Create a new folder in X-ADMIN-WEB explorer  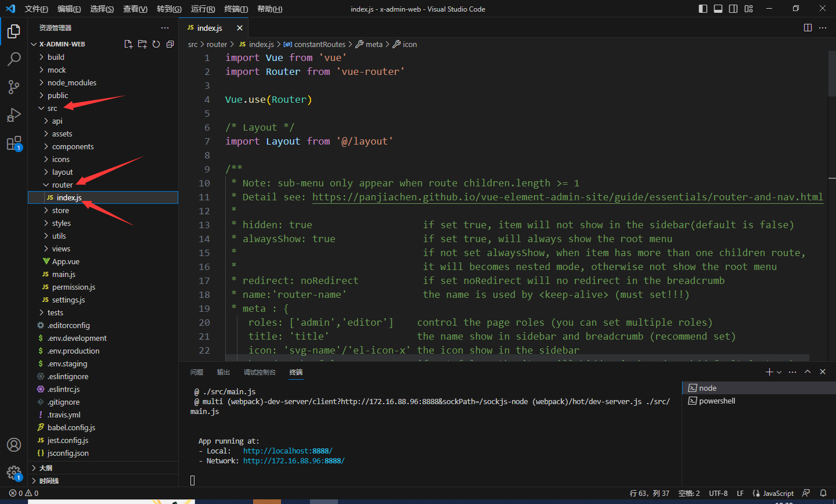click(x=142, y=44)
